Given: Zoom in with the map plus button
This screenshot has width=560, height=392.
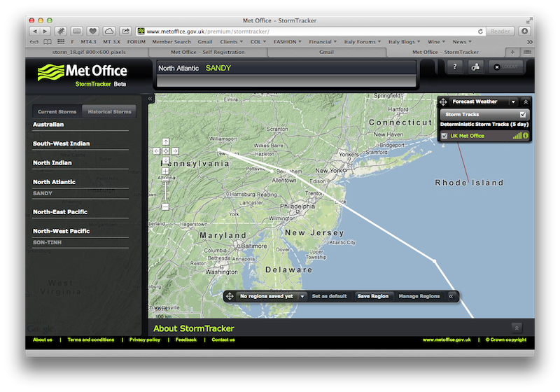Looking at the screenshot, I should coord(165,171).
